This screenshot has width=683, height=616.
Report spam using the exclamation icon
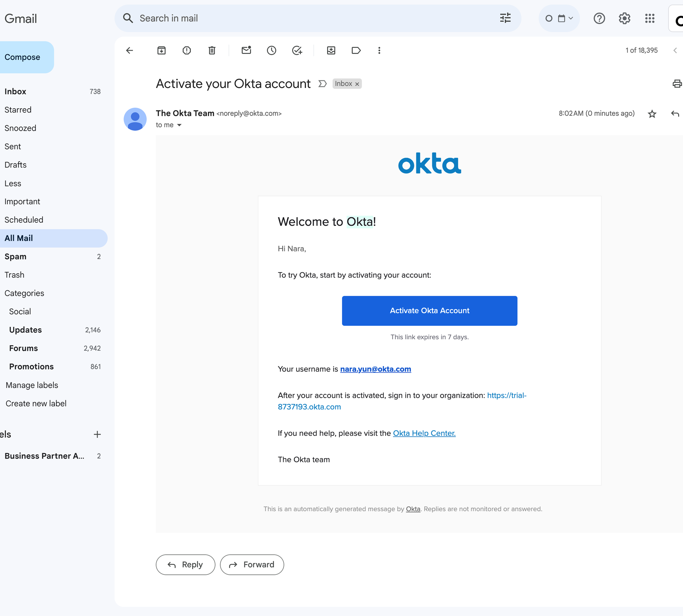click(187, 51)
